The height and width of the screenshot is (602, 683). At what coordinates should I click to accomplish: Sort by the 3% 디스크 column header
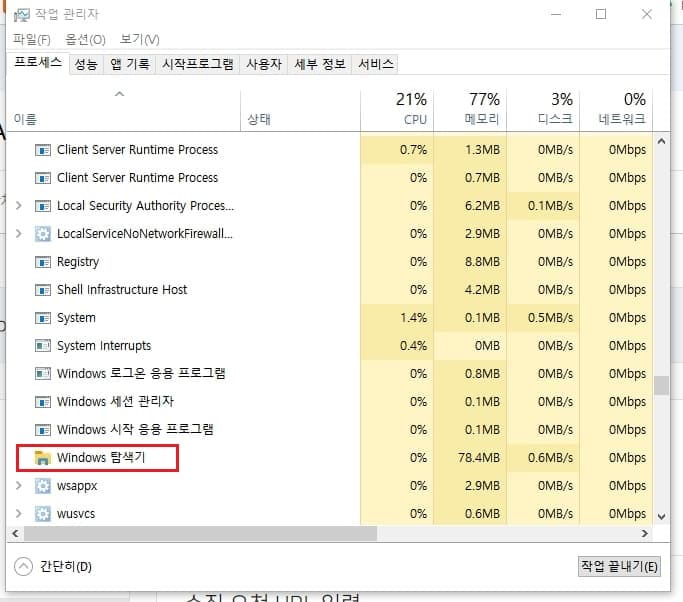pos(543,110)
